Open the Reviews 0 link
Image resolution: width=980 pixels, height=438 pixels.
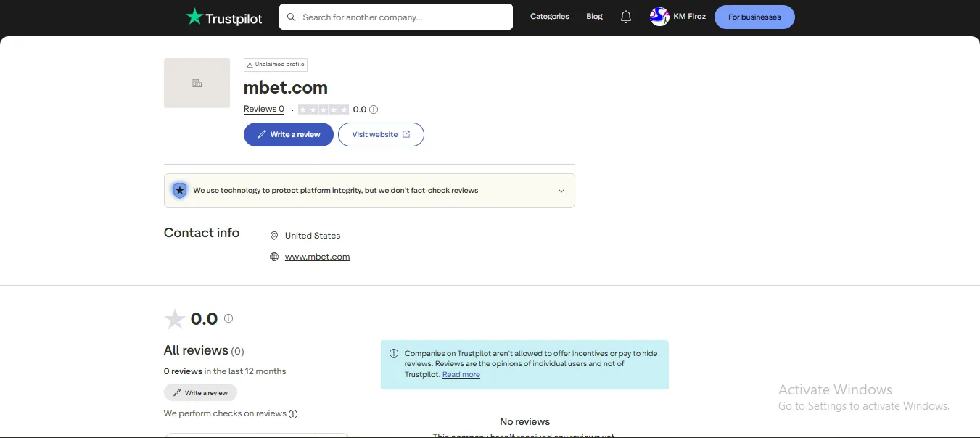click(x=264, y=109)
